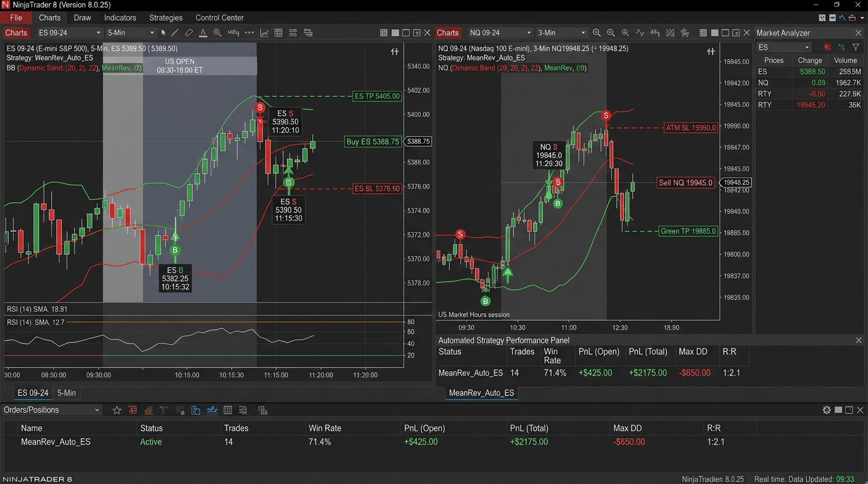The height and width of the screenshot is (484, 868).
Task: Click the columns icon in Orders/Positions toolbar
Action: point(228,410)
